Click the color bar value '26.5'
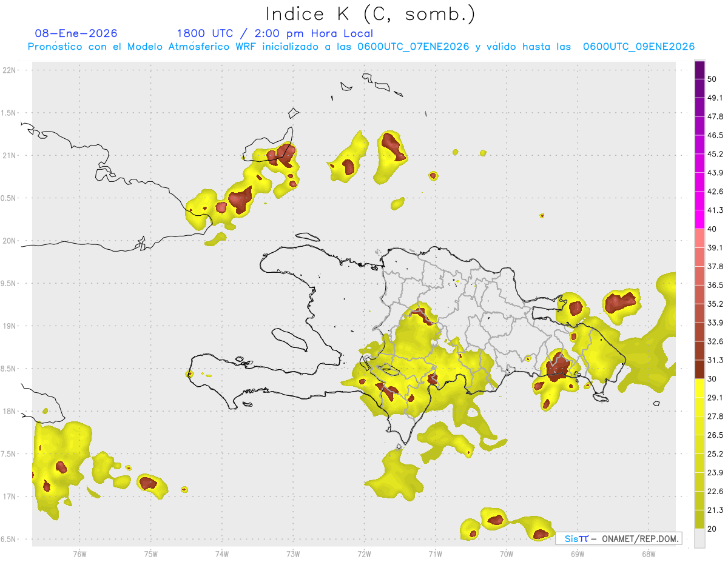The width and height of the screenshot is (728, 562). (x=715, y=435)
